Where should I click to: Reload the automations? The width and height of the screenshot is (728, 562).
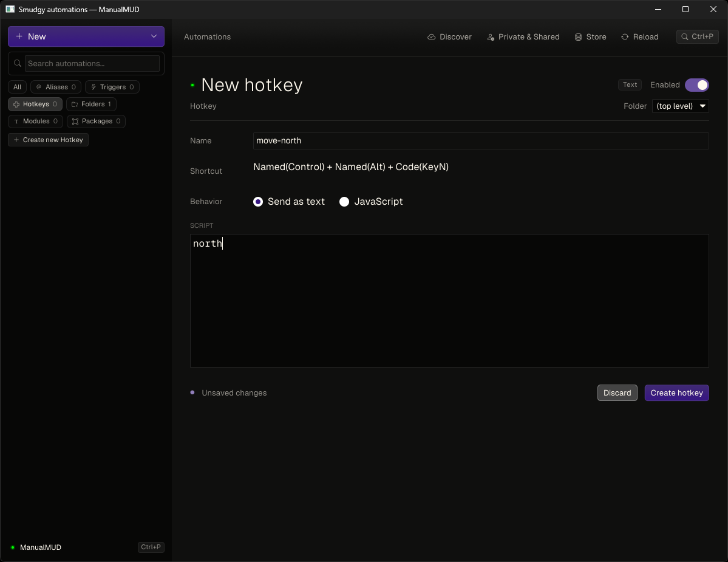(x=640, y=36)
